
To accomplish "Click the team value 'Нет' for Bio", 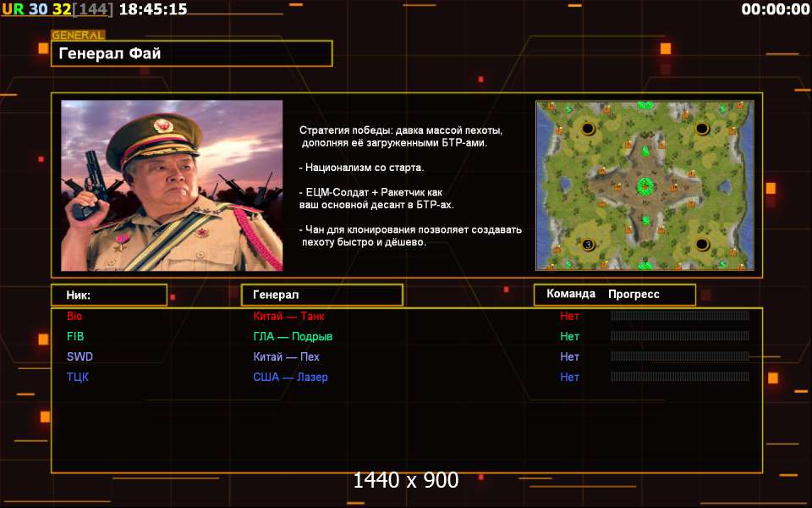I will pos(569,316).
